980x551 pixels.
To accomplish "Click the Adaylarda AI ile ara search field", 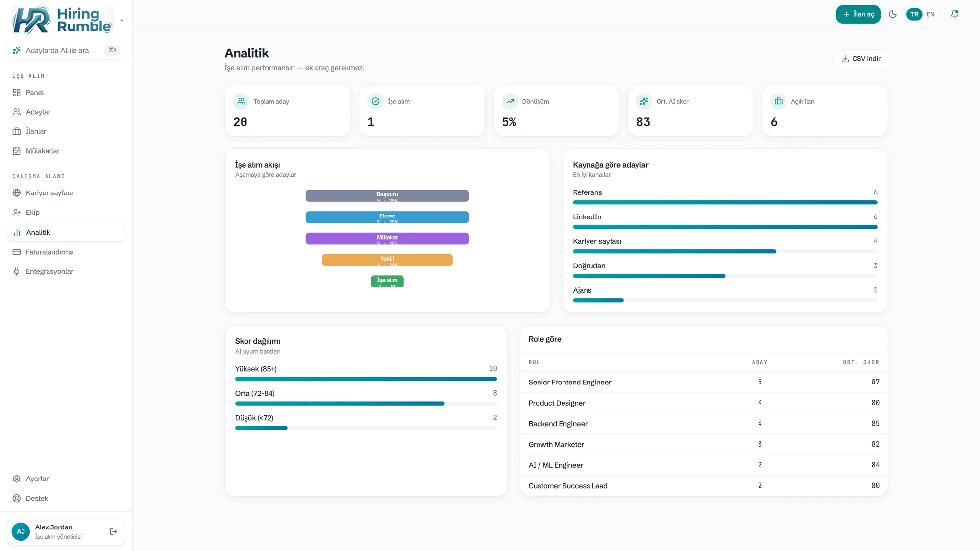I will [x=66, y=50].
